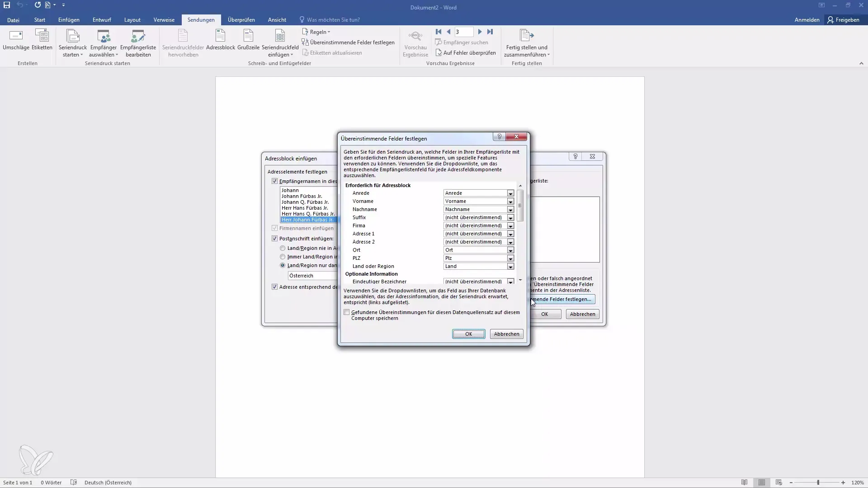
Task: Go to next record arrow
Action: (480, 32)
